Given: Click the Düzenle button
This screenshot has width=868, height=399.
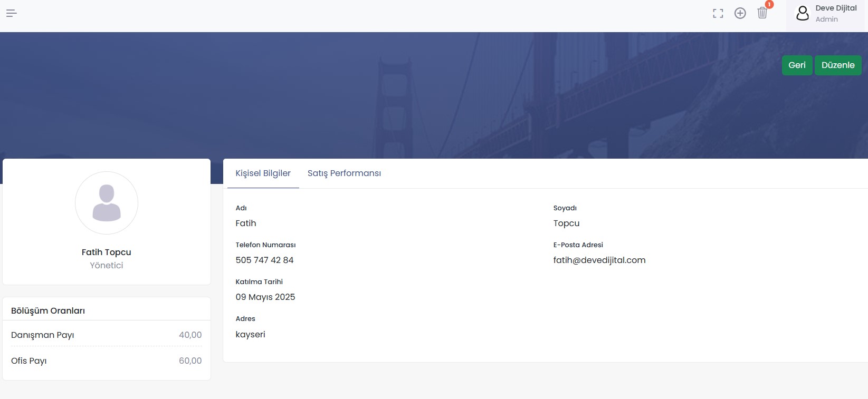Looking at the screenshot, I should [x=837, y=65].
